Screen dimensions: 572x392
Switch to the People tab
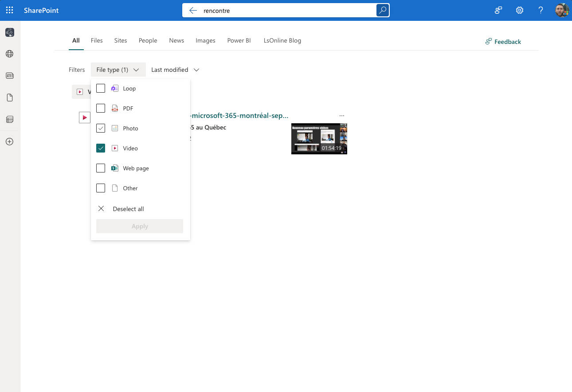148,40
